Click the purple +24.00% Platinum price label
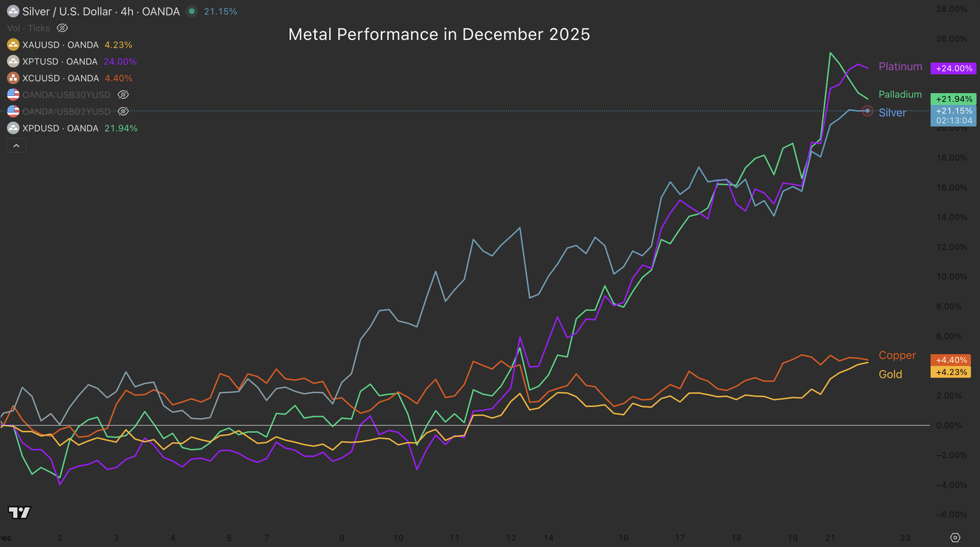The width and height of the screenshot is (980, 547). coord(951,69)
